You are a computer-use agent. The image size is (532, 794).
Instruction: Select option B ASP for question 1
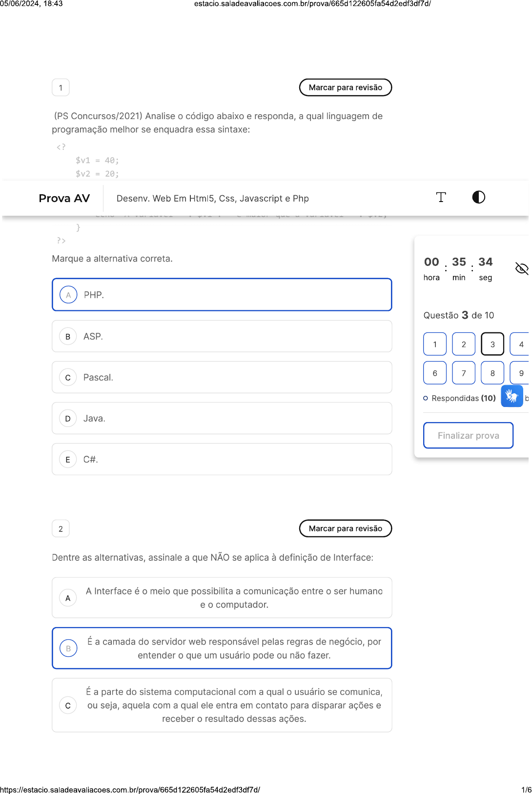[222, 336]
